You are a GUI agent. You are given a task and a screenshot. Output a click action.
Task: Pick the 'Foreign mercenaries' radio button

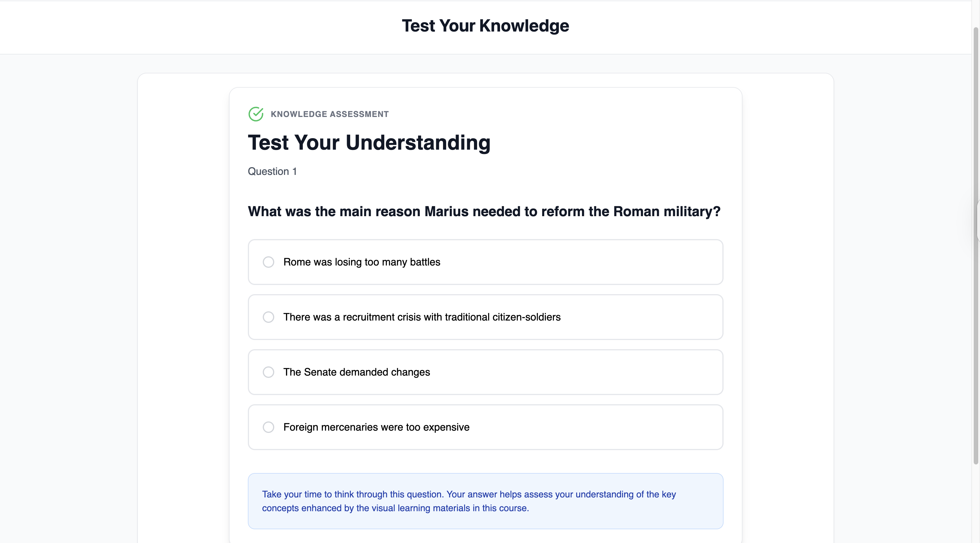tap(268, 427)
